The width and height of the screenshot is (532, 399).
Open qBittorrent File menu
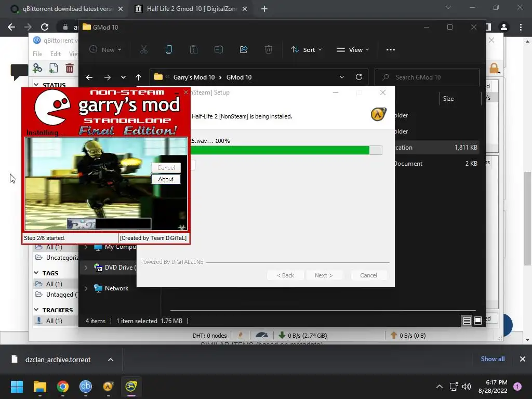(x=37, y=54)
